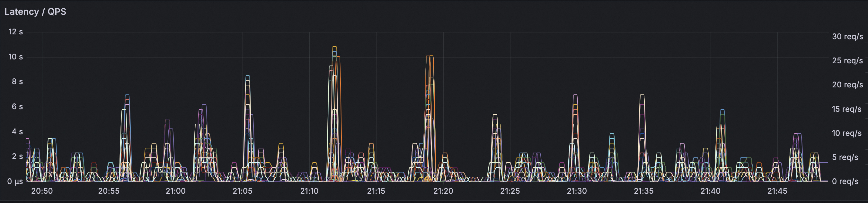Open the Latency / QPS panel title

coord(35,12)
